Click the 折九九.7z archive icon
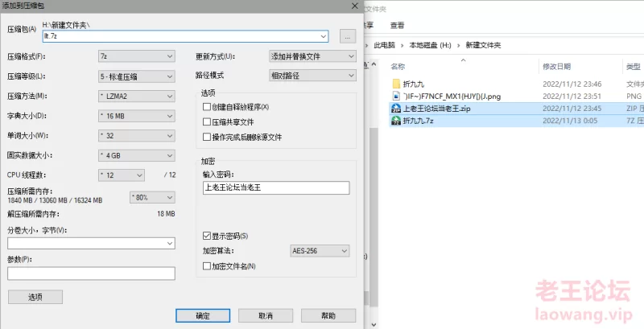 (396, 121)
